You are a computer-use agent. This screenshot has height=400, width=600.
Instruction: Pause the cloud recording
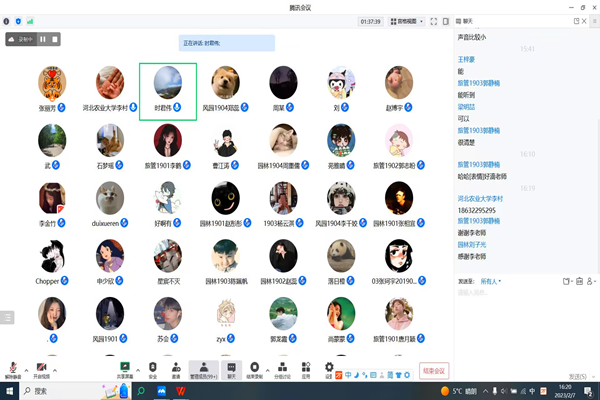point(43,39)
